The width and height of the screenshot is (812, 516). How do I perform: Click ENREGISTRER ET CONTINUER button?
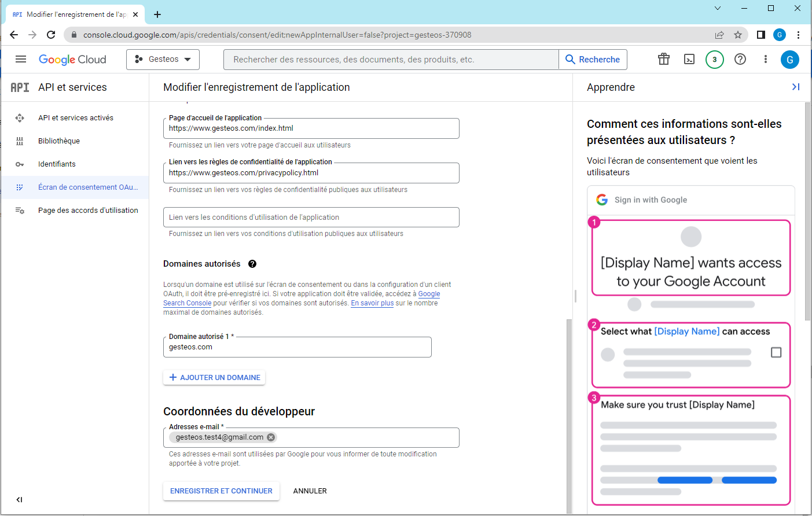pyautogui.click(x=221, y=491)
